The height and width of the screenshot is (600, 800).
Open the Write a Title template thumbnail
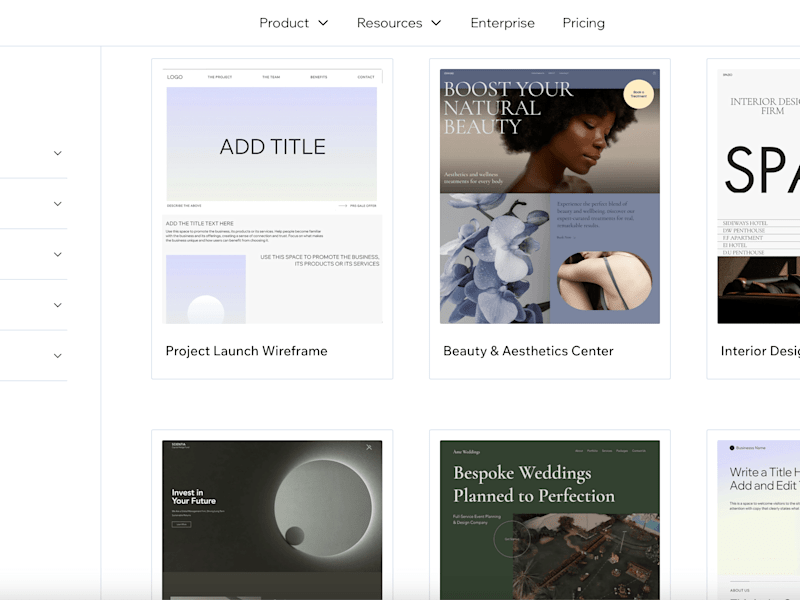click(758, 520)
